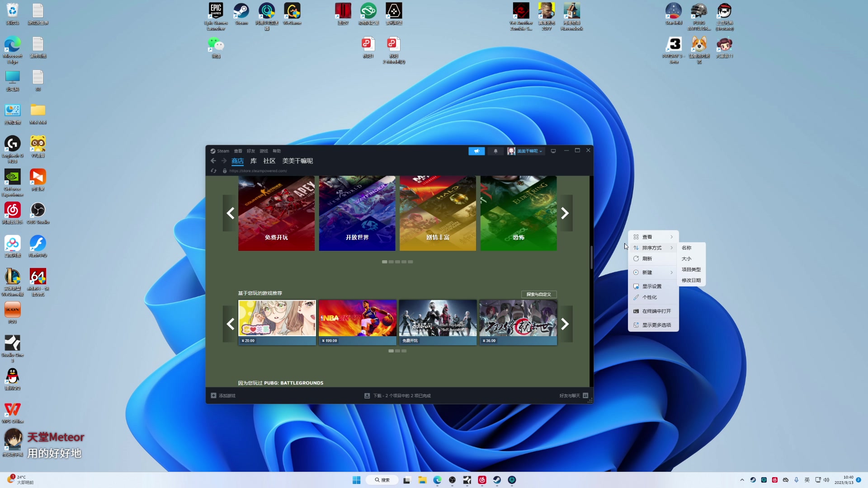Viewport: 868px width, 488px height.
Task: Choose 显示更多选项 from context menu
Action: click(x=653, y=325)
